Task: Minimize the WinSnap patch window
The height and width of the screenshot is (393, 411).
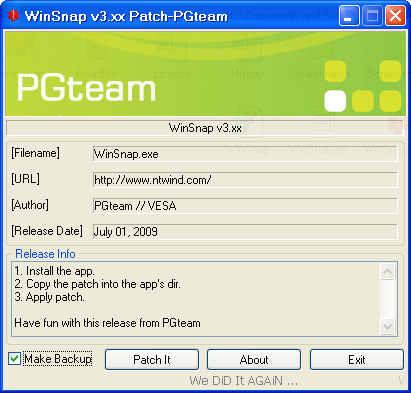Action: click(x=349, y=16)
